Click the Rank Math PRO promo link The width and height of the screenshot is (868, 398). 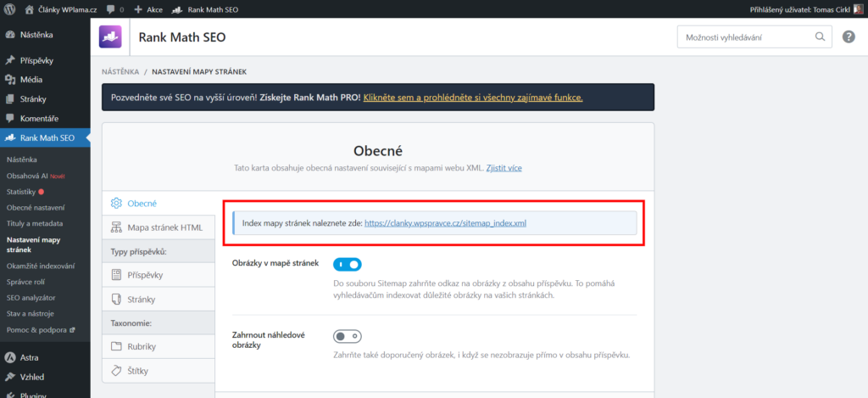coord(473,98)
